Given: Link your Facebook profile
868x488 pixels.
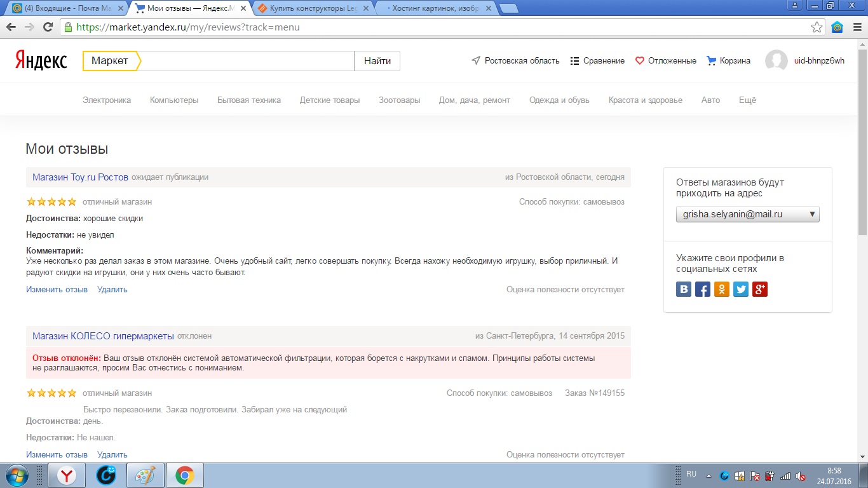Looking at the screenshot, I should tap(703, 290).
